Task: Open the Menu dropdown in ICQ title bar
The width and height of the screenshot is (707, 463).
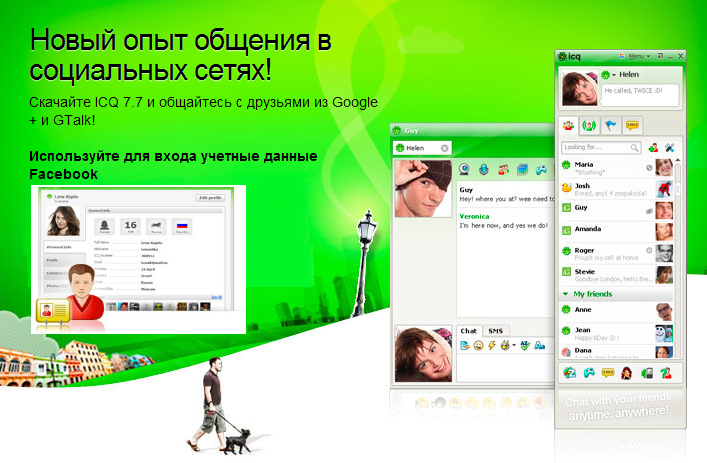Action: coord(639,56)
